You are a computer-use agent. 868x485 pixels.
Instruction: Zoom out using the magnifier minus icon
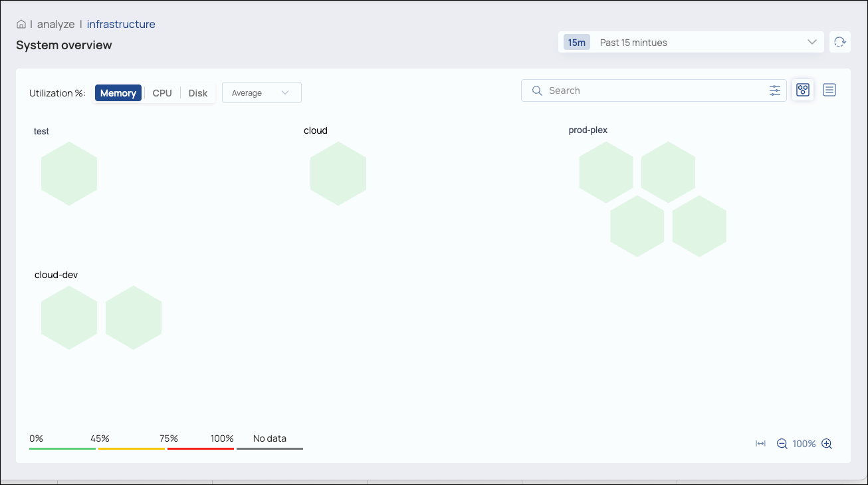tap(782, 443)
